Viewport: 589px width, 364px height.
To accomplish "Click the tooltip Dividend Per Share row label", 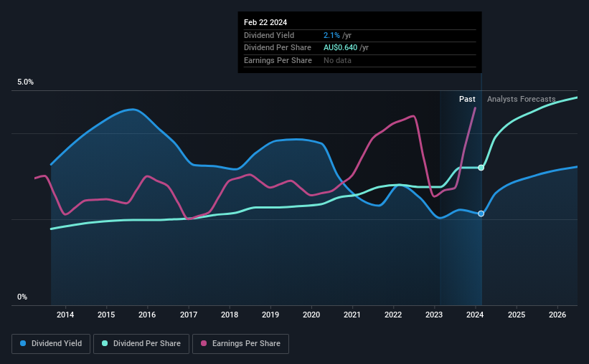I will (278, 48).
